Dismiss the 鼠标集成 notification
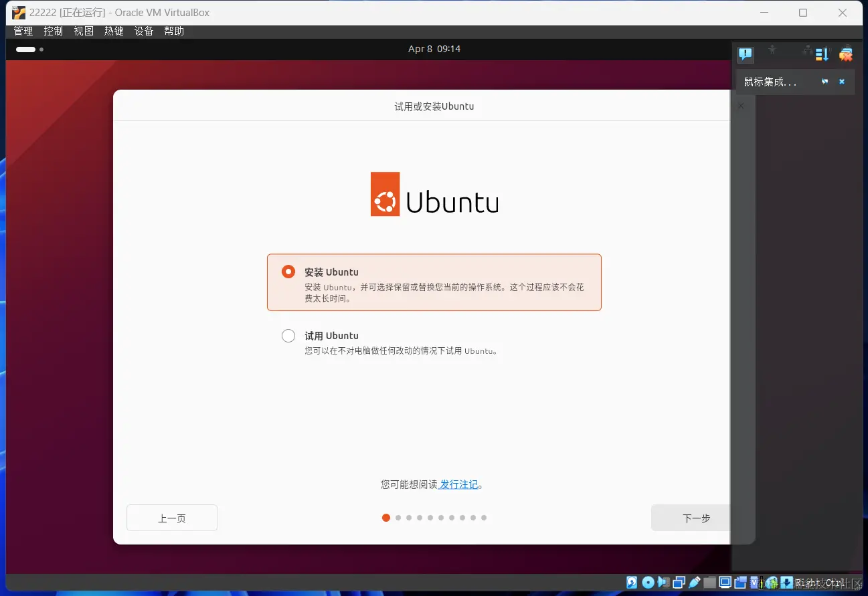The width and height of the screenshot is (868, 596). [842, 82]
